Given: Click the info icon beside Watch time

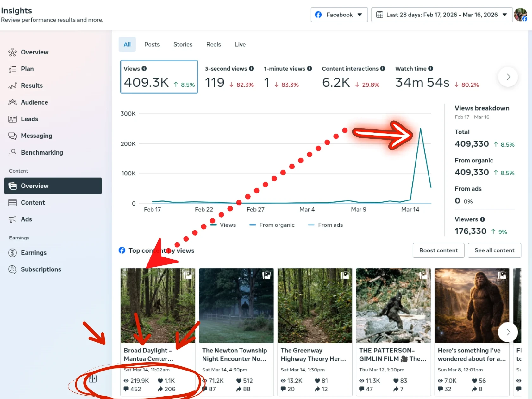Looking at the screenshot, I should (x=431, y=69).
